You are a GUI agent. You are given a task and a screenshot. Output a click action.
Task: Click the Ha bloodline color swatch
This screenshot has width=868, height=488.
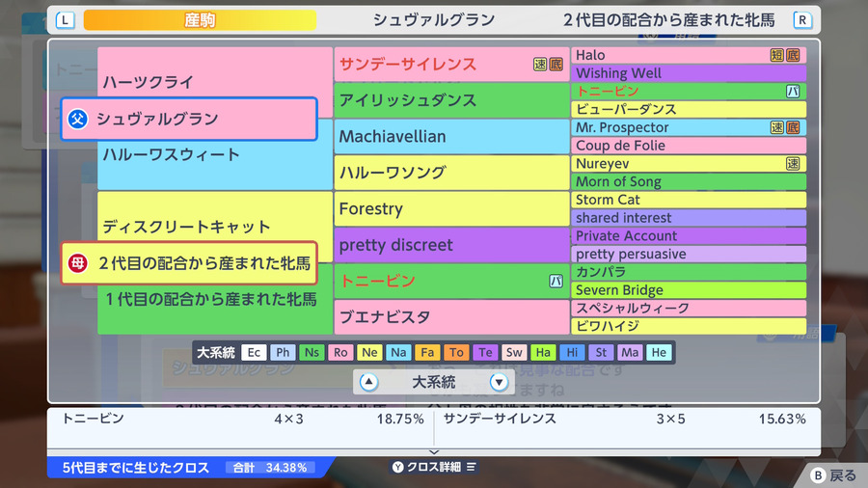click(x=543, y=352)
